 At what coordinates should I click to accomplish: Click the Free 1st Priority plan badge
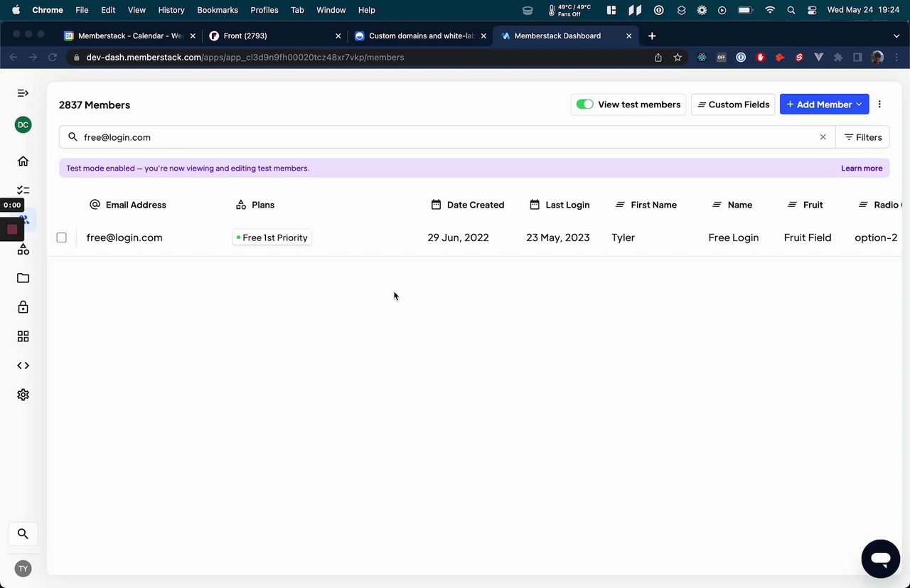point(272,237)
